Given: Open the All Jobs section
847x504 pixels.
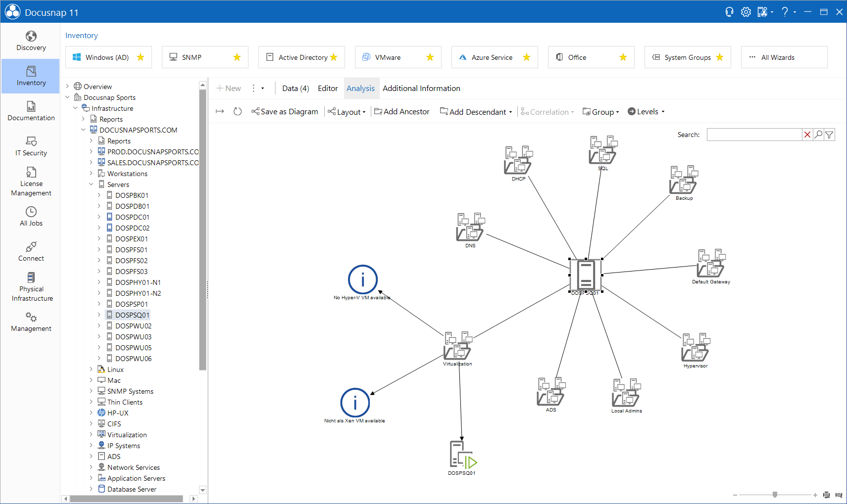Looking at the screenshot, I should [31, 217].
